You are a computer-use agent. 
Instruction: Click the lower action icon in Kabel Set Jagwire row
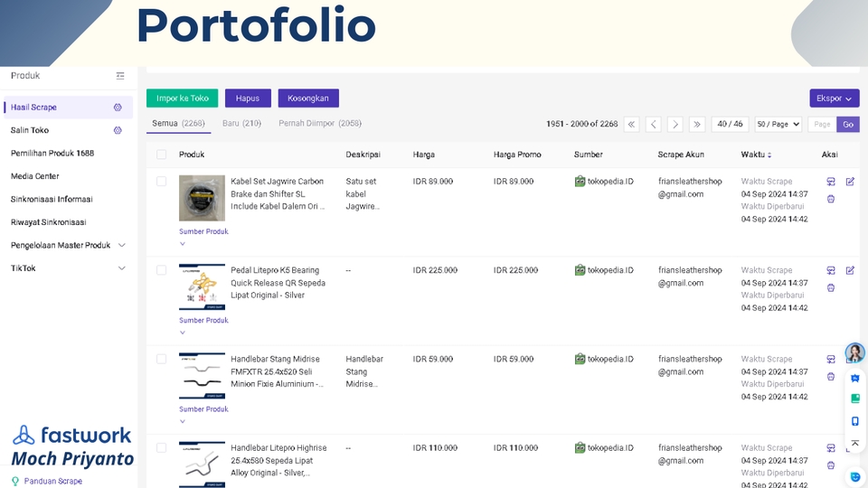click(x=831, y=199)
